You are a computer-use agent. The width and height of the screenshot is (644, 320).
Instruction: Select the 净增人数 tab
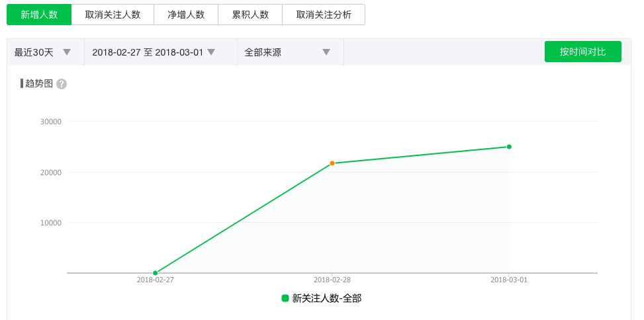click(x=185, y=15)
